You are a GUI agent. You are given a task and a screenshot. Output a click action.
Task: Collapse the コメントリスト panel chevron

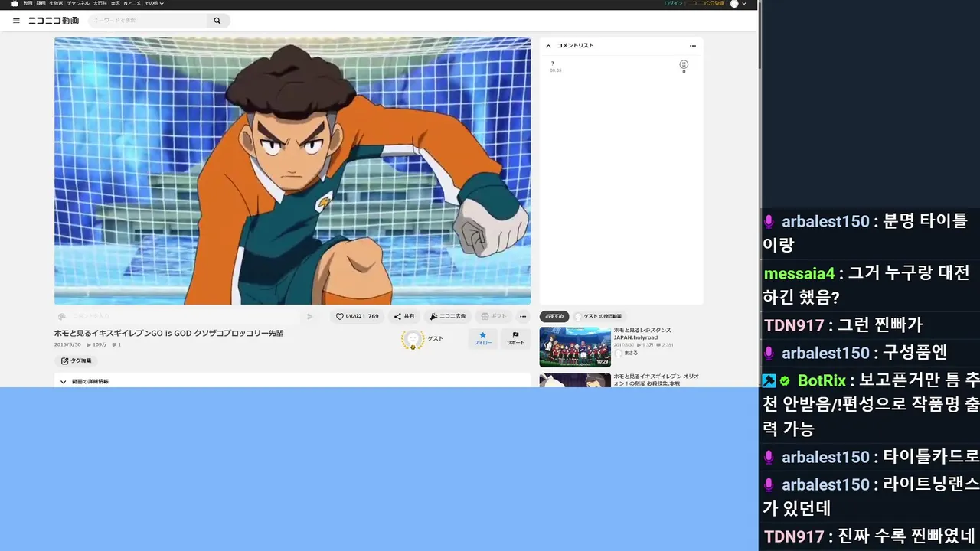[548, 46]
